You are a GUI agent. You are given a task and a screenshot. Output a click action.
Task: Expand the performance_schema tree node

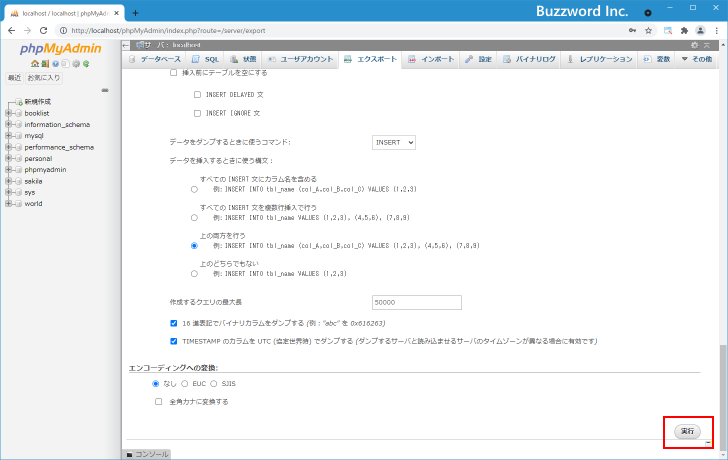point(8,147)
